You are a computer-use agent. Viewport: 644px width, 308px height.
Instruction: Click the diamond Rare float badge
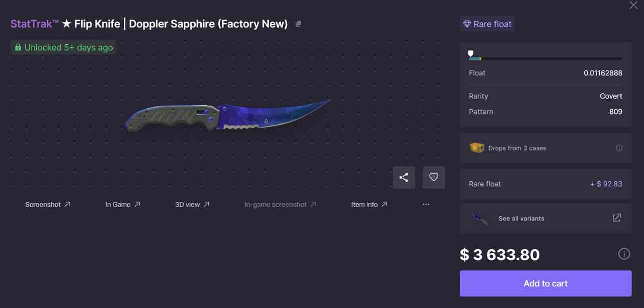pyautogui.click(x=487, y=24)
